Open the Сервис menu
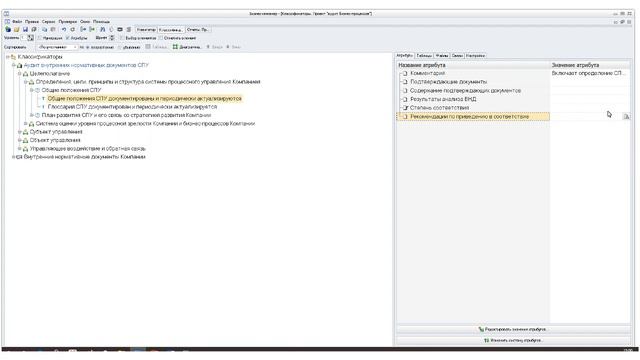The image size is (640, 360). [x=49, y=22]
